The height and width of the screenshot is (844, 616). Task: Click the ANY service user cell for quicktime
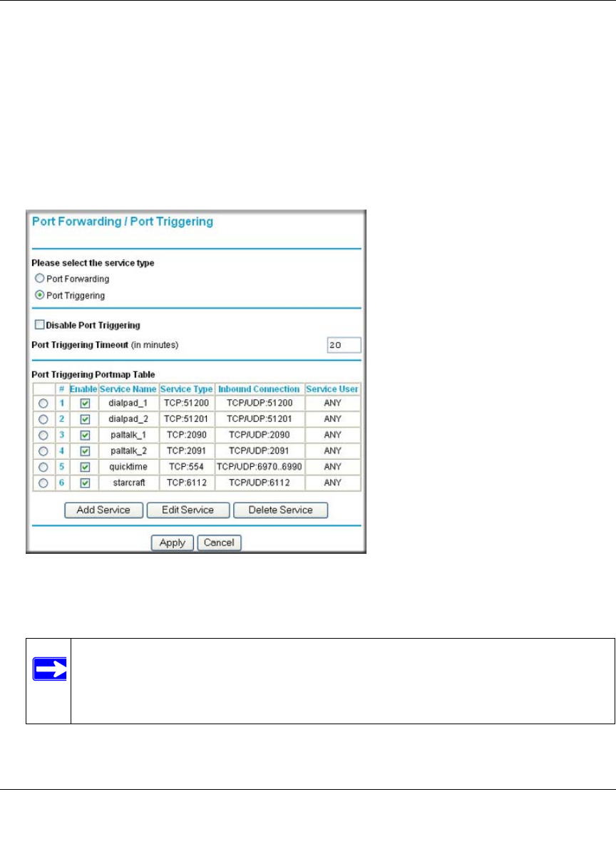coord(333,467)
